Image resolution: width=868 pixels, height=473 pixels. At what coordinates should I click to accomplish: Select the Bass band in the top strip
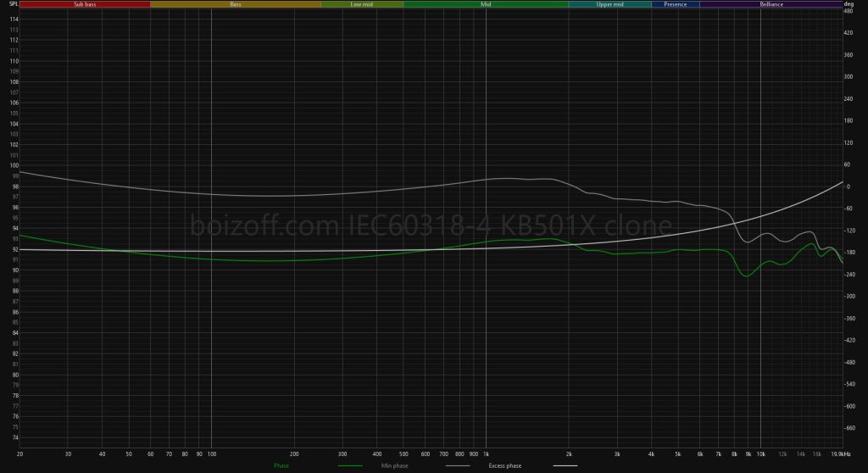coord(235,4)
